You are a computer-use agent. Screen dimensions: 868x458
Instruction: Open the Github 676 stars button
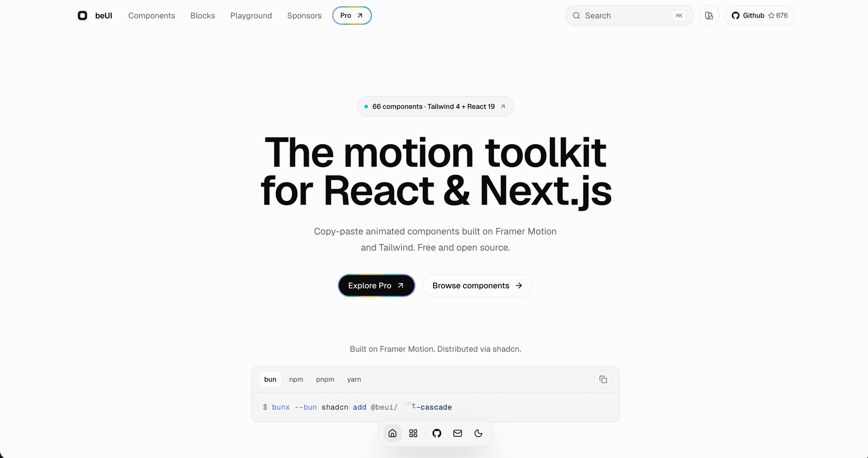pos(759,15)
